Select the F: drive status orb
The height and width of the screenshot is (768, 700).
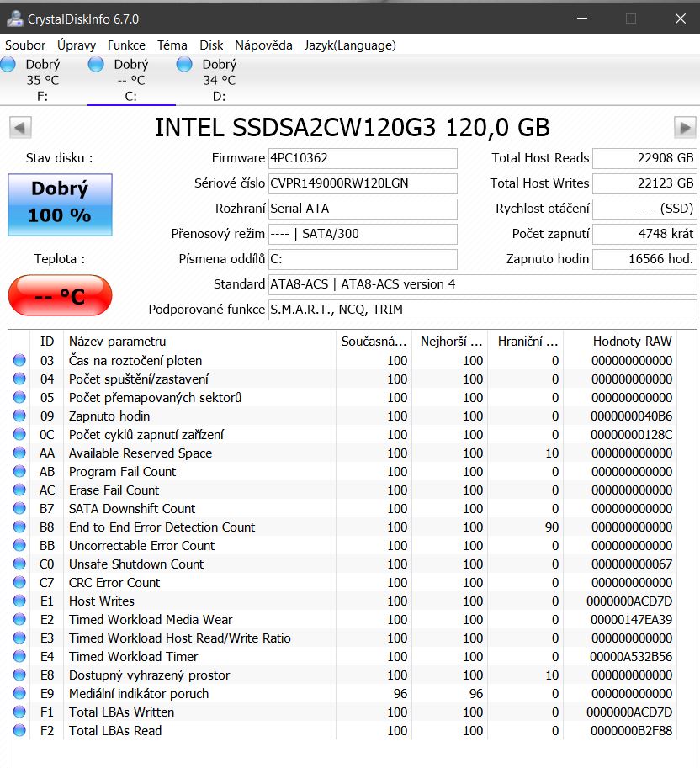[8, 65]
